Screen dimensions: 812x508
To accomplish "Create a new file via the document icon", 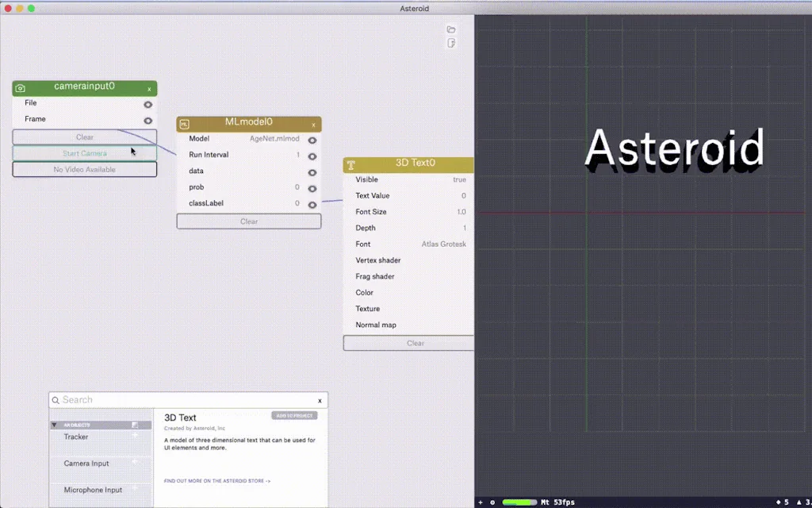I will click(451, 43).
